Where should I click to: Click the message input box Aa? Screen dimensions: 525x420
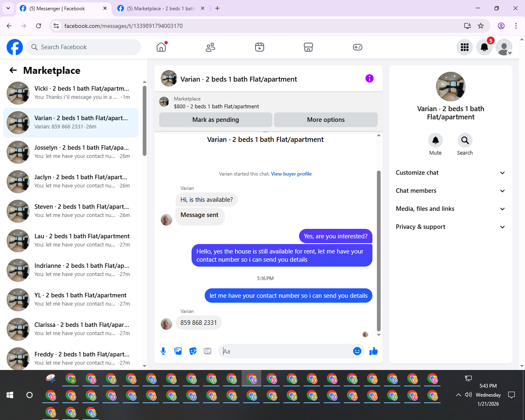click(x=286, y=351)
